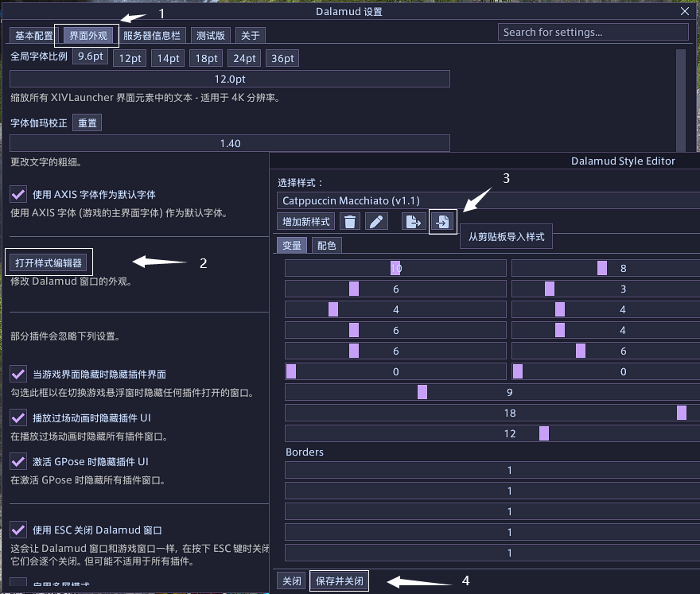Delete the current style with trash icon
The height and width of the screenshot is (594, 700).
350,222
